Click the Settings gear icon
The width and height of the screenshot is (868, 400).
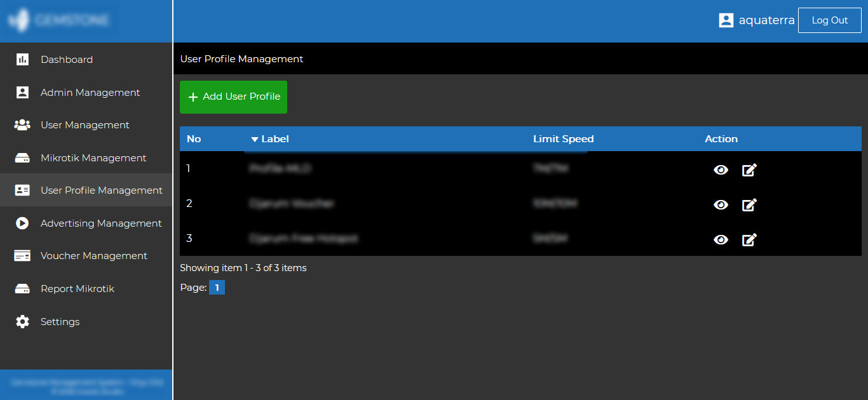pos(22,322)
